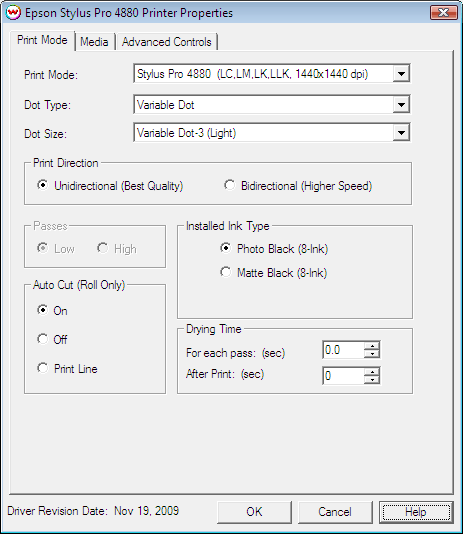Image resolution: width=463 pixels, height=534 pixels.
Task: Select Photo Black (8-Ink) ink type
Action: (274, 249)
